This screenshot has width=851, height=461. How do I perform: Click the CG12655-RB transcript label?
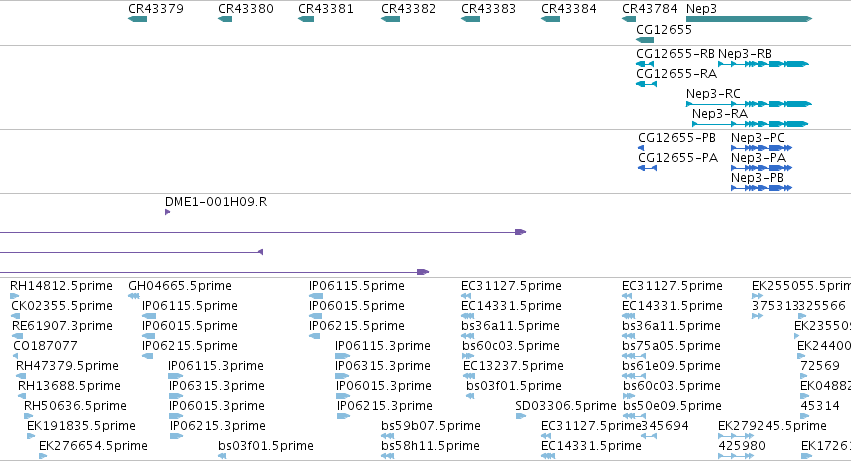click(675, 54)
